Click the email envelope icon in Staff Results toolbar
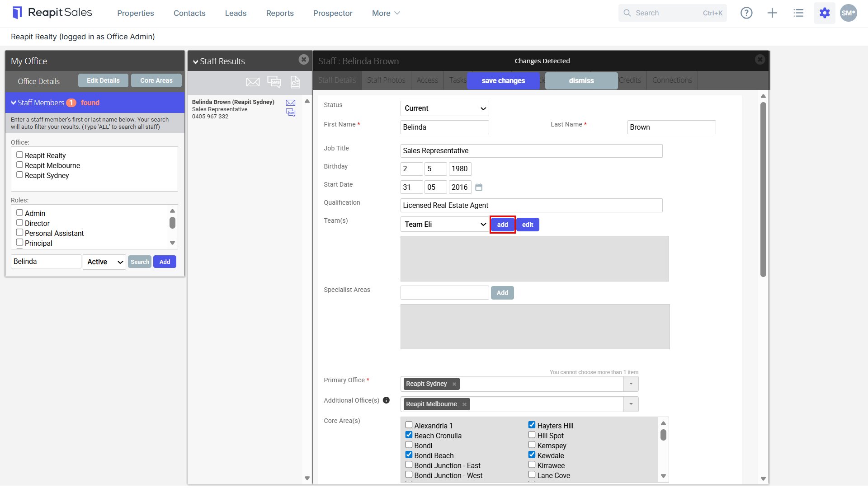The width and height of the screenshot is (868, 488). [253, 82]
